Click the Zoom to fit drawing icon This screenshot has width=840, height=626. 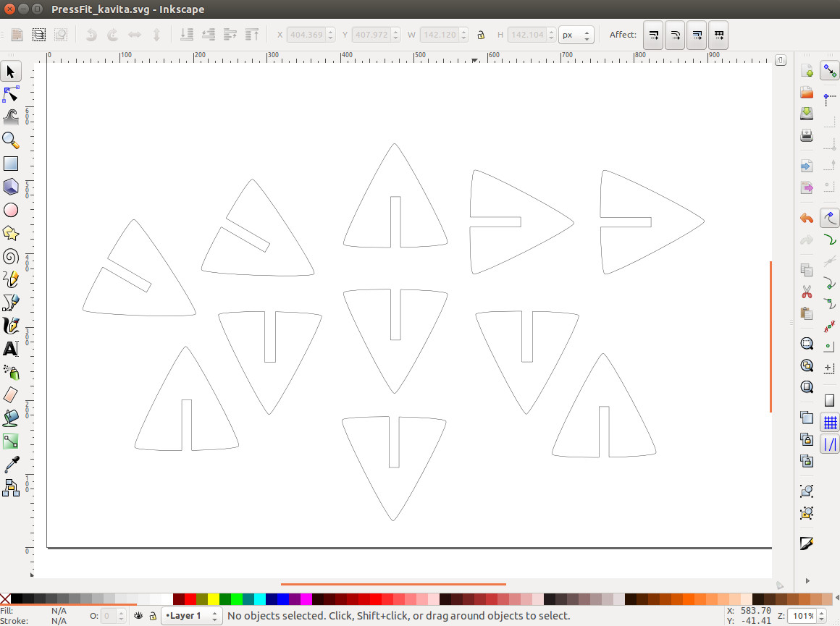click(807, 365)
